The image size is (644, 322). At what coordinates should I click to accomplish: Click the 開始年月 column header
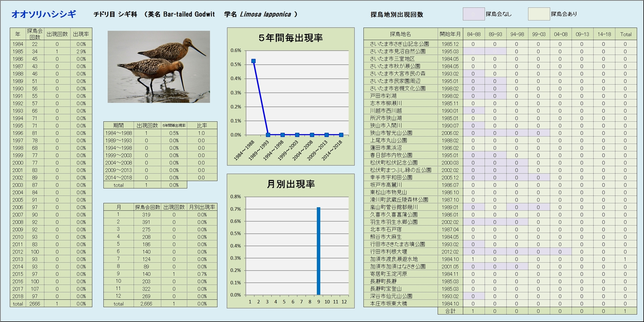450,34
